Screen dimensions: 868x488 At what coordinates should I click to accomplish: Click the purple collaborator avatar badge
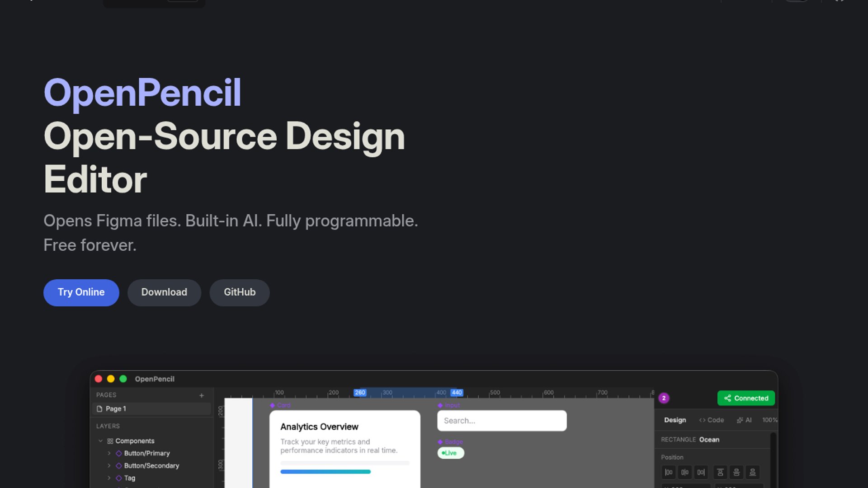[x=664, y=398]
